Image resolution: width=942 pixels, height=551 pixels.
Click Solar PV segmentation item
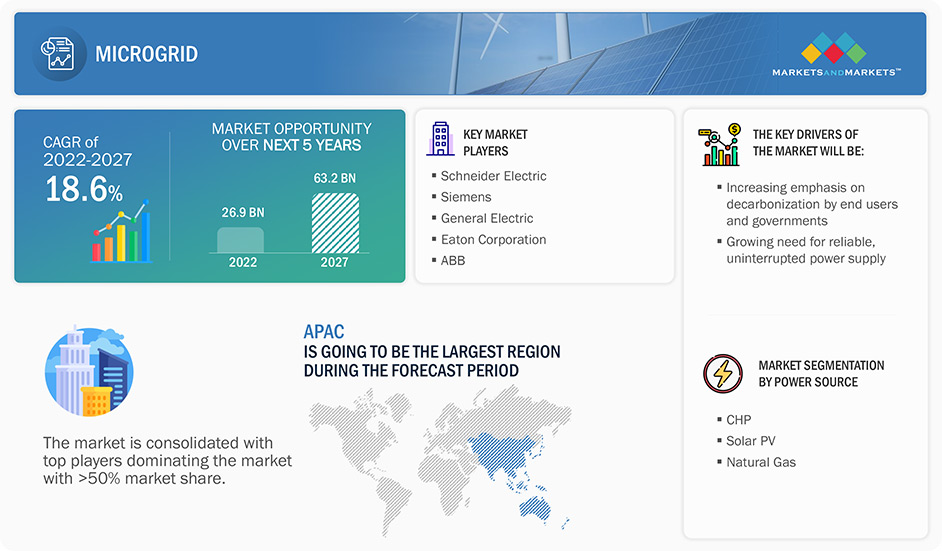[750, 441]
